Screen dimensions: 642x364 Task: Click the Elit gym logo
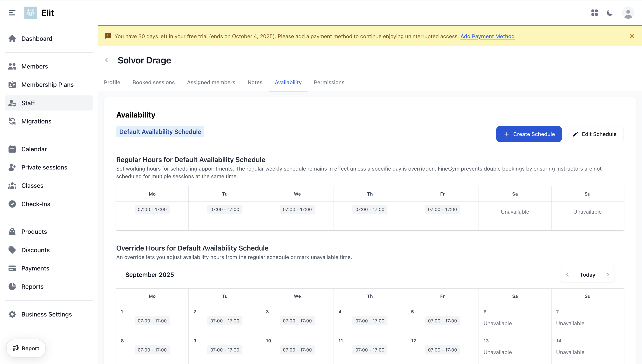31,13
